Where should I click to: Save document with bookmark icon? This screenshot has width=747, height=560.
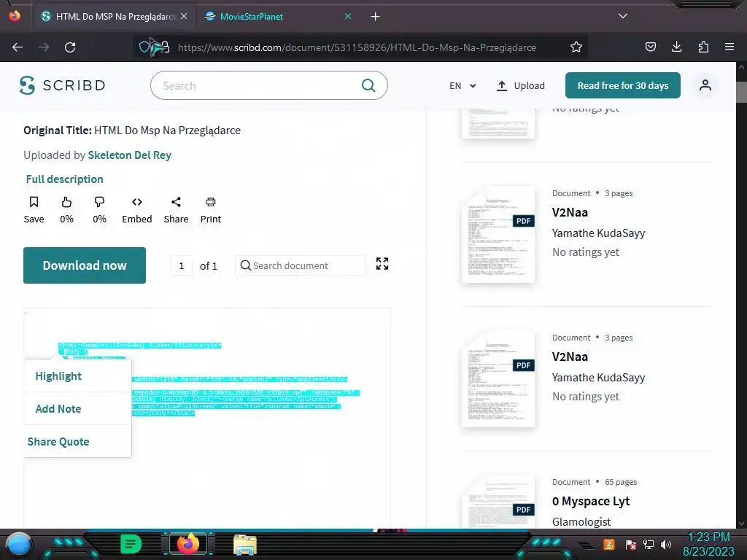click(x=34, y=209)
